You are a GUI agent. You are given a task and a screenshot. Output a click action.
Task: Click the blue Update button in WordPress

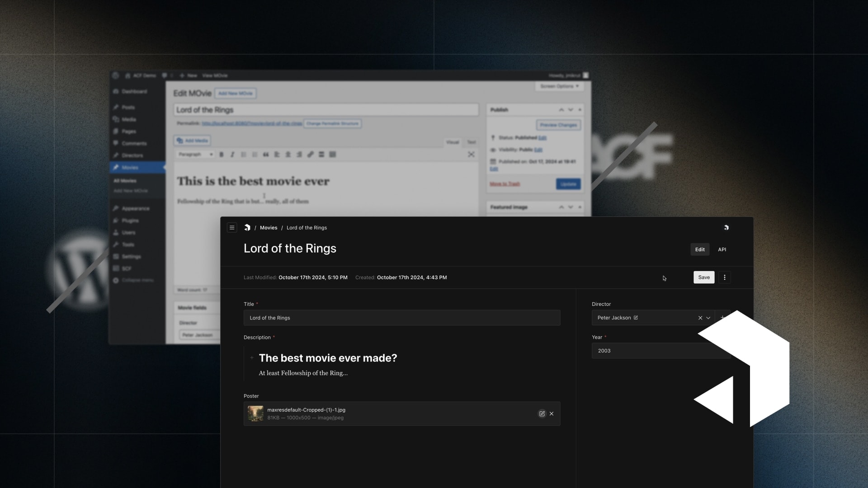click(568, 184)
